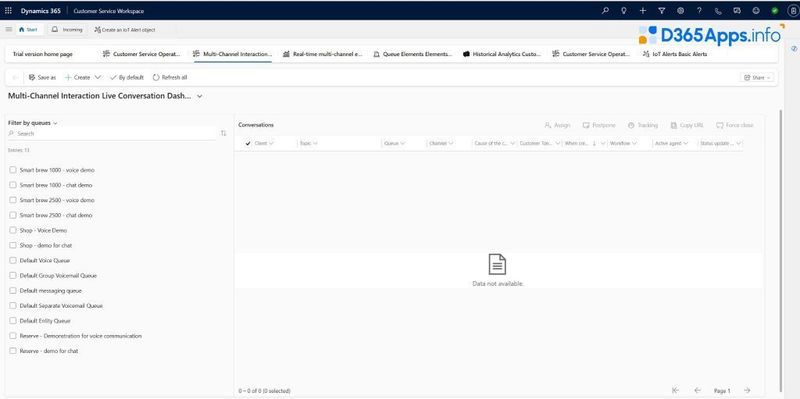The width and height of the screenshot is (800, 399).
Task: Click the Create button
Action: click(x=78, y=78)
